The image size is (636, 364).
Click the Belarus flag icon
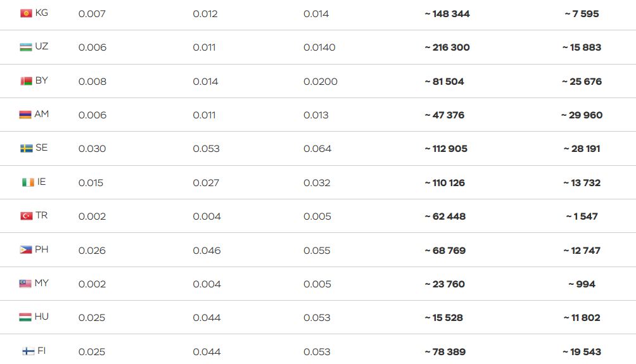[27, 81]
